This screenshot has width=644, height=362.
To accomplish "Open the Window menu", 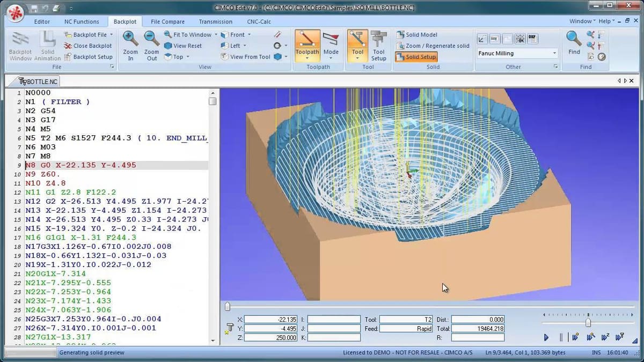I will [582, 21].
